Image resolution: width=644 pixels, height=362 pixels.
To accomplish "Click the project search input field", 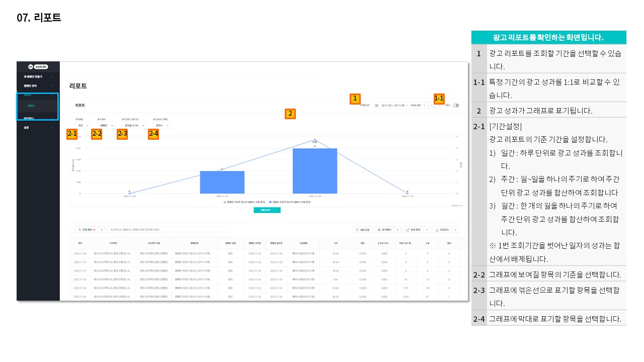I will click(169, 229).
